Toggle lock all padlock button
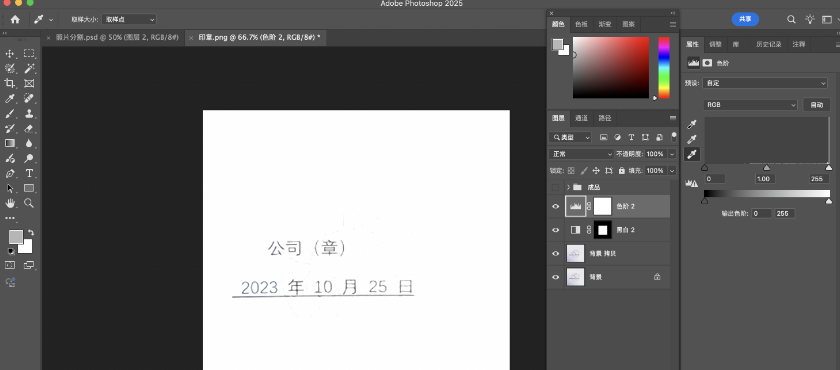 [621, 171]
